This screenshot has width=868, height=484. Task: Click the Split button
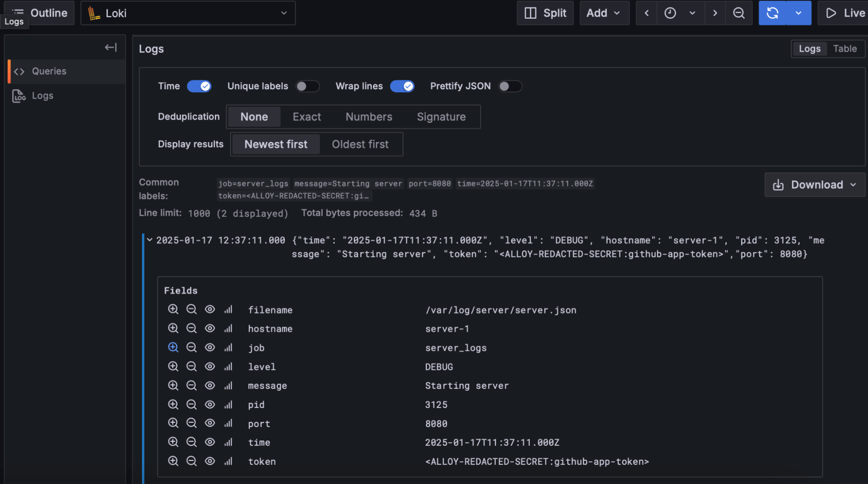[545, 13]
